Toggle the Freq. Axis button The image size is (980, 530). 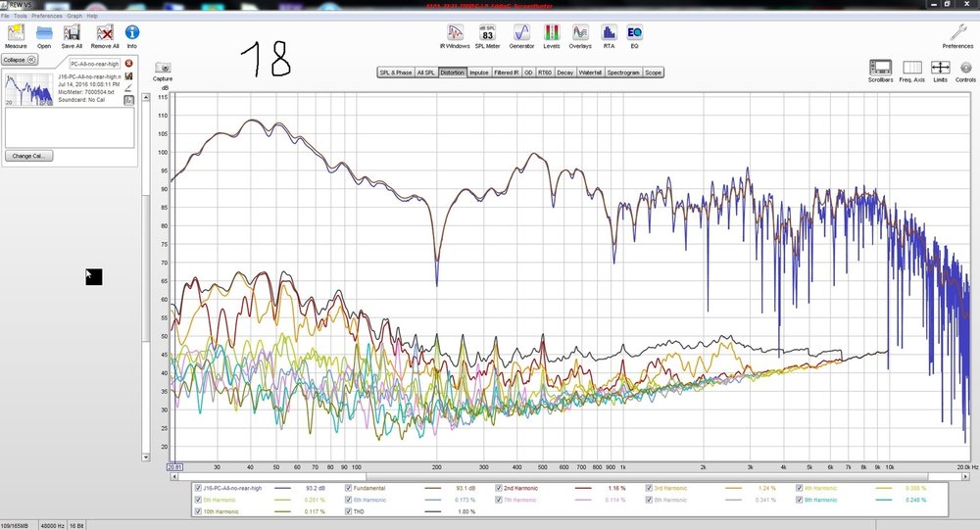(x=911, y=68)
